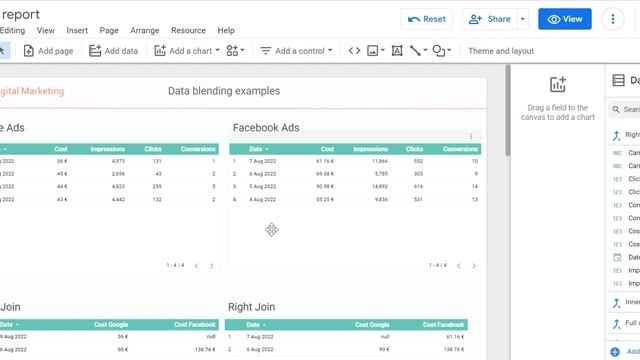Open image tool dropdown arrow
The width and height of the screenshot is (640, 360).
(382, 51)
